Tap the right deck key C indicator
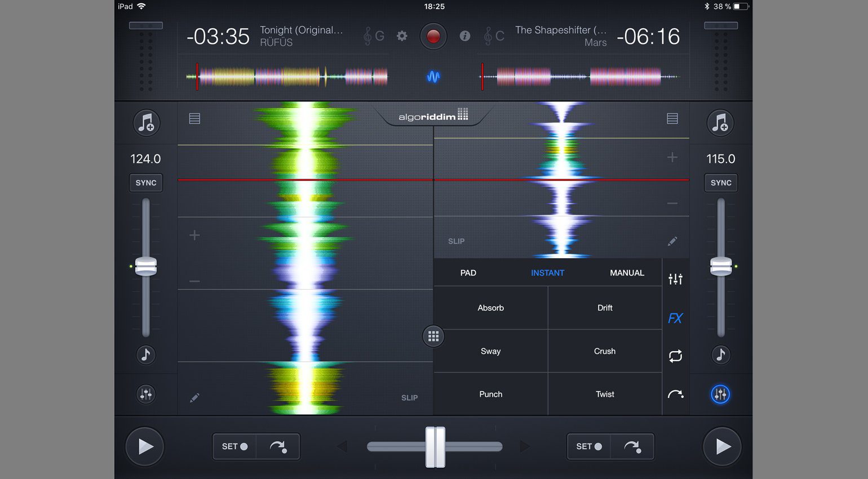 click(x=494, y=36)
